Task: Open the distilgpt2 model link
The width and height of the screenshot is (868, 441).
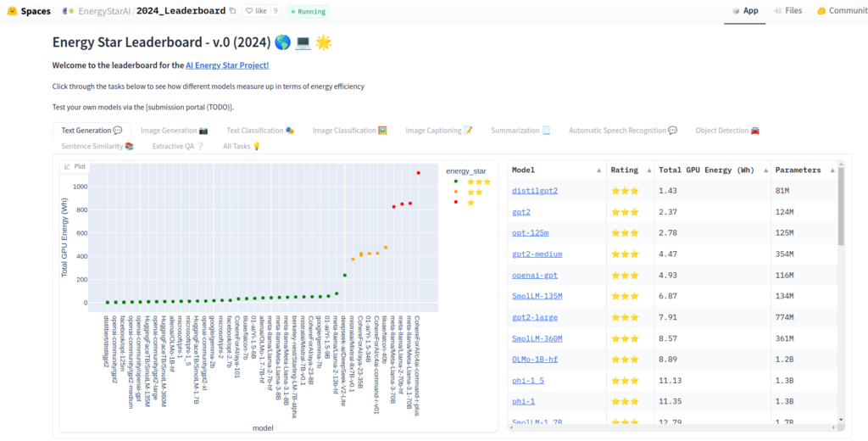Action: 535,191
